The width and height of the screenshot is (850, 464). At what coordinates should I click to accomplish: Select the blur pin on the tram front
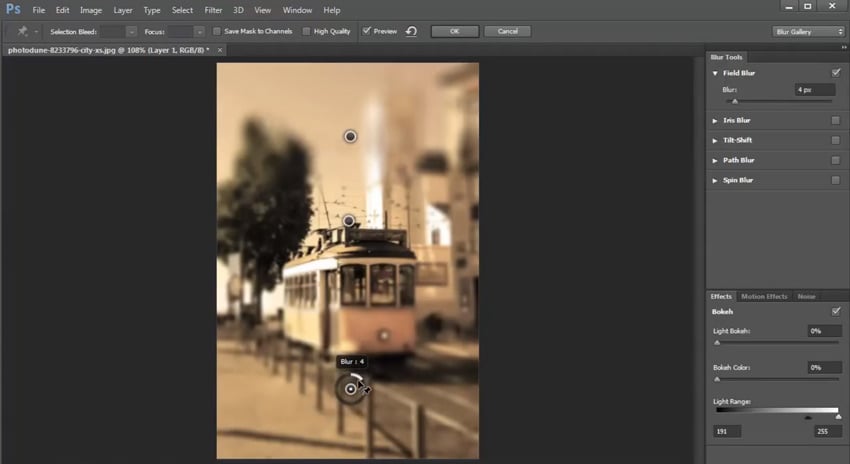[383, 335]
